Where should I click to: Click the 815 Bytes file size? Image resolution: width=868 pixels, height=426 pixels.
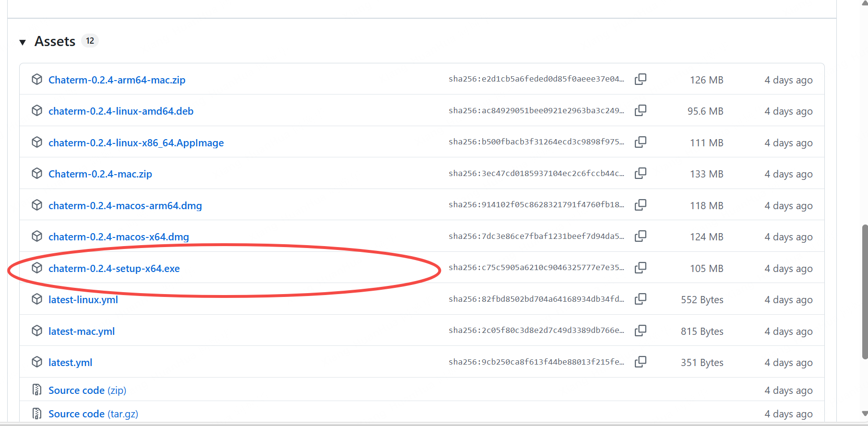click(702, 331)
